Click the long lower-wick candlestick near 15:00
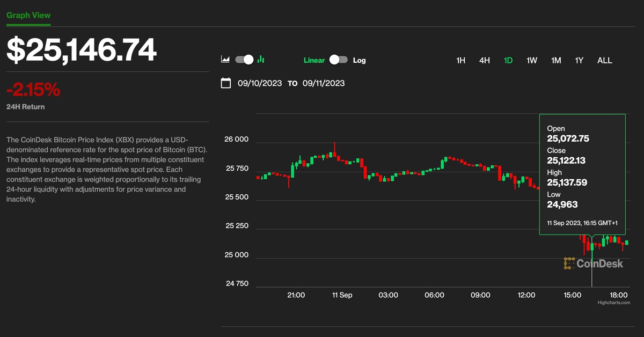 point(592,247)
